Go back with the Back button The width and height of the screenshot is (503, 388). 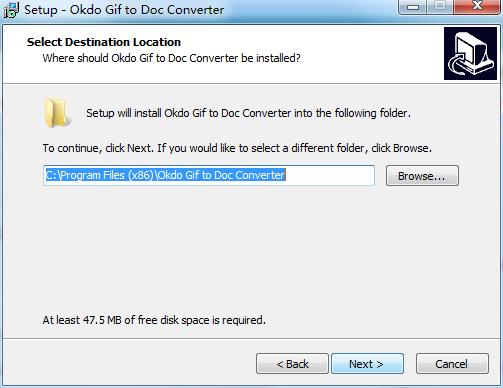point(292,364)
